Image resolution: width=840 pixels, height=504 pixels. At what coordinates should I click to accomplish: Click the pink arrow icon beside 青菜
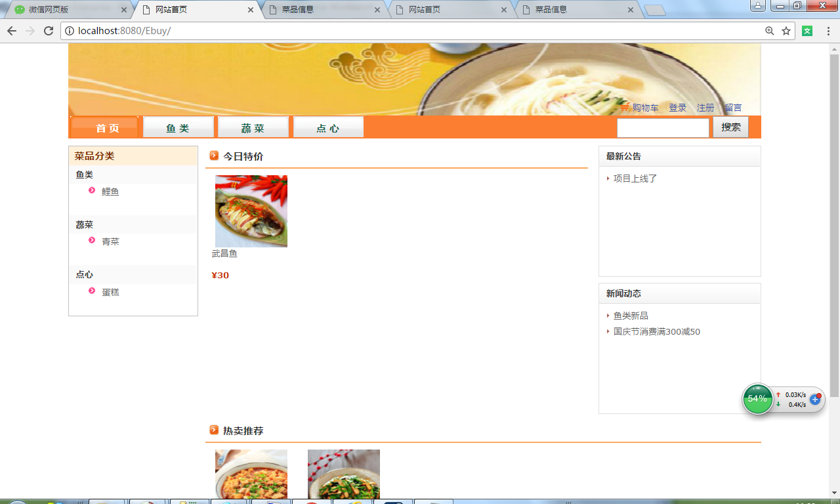[92, 240]
